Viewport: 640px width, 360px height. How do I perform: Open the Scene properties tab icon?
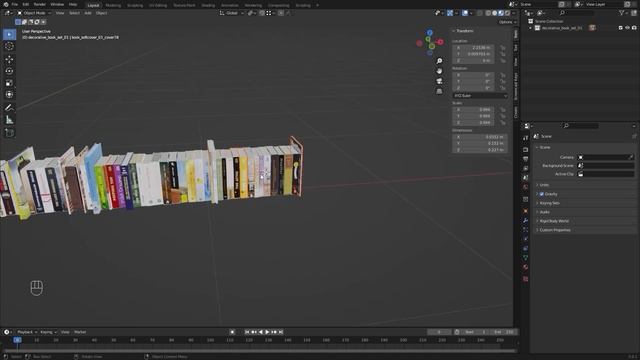pyautogui.click(x=525, y=178)
